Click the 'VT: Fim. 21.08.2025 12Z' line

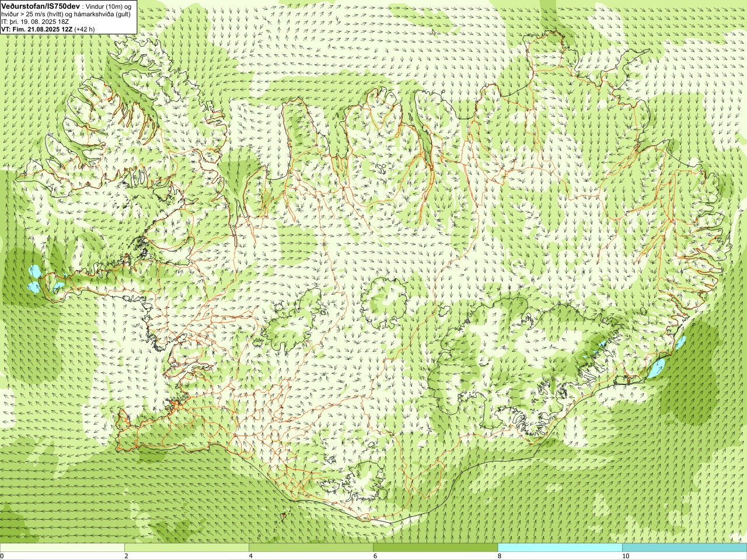[37, 29]
